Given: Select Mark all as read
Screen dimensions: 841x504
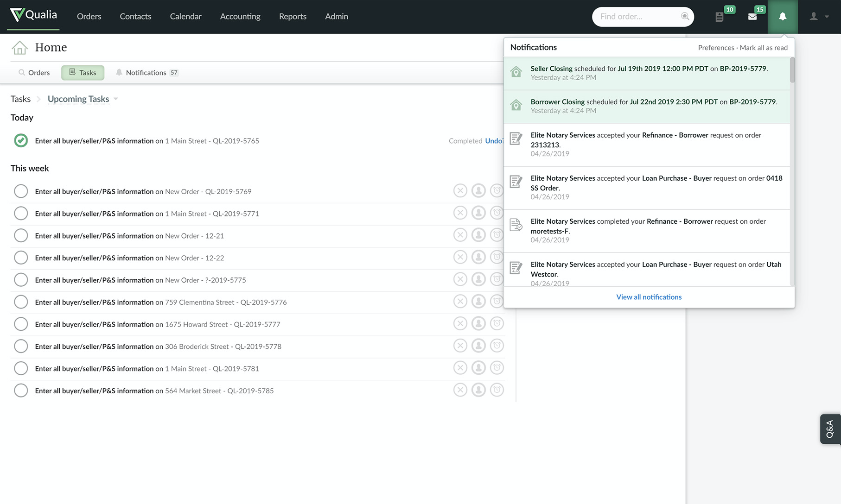Looking at the screenshot, I should (x=763, y=47).
